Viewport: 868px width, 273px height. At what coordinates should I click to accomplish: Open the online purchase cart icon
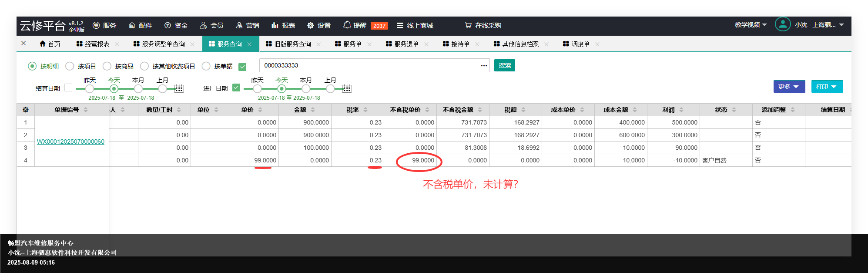click(468, 25)
